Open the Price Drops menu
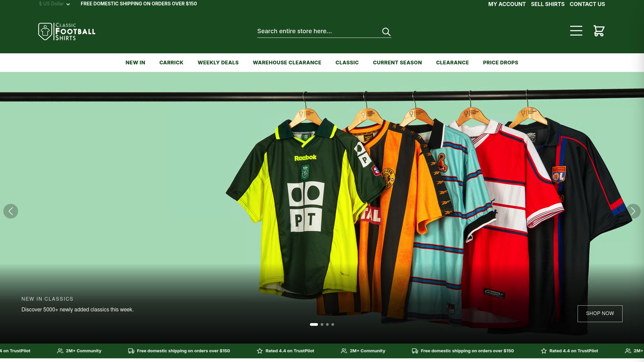Viewport: 644px width, 362px height. point(500,63)
